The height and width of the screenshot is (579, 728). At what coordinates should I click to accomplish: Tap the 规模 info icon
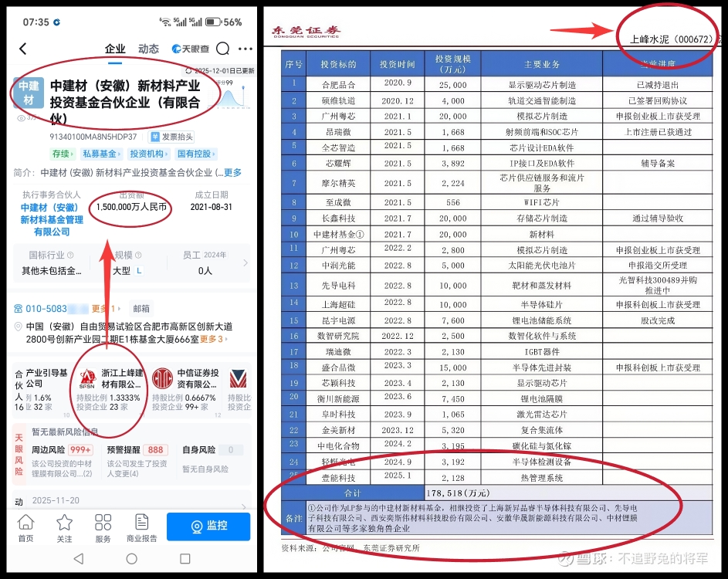pos(138,255)
